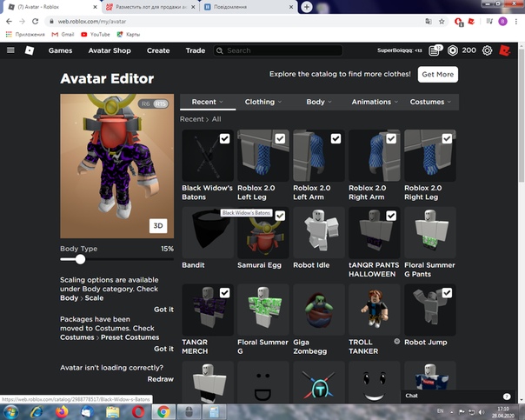Viewport: 525px width, 420px height.
Task: Dismiss packages tip with Got it
Action: pyautogui.click(x=163, y=349)
